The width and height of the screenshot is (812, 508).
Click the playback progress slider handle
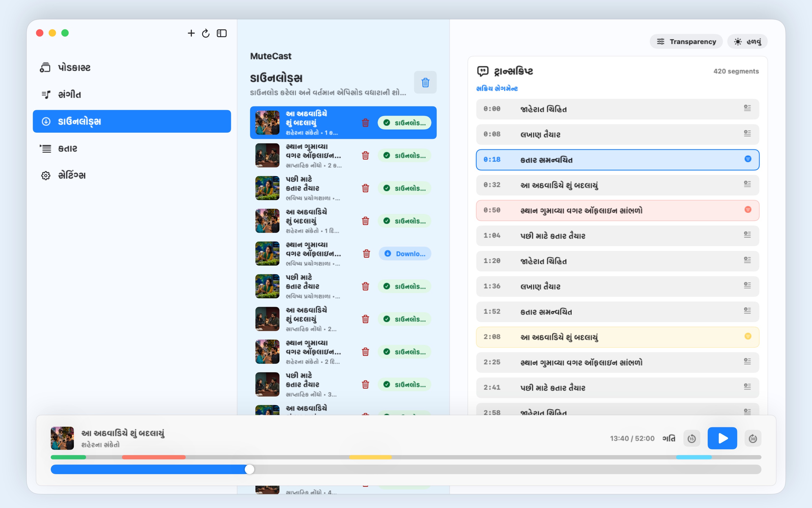tap(249, 469)
